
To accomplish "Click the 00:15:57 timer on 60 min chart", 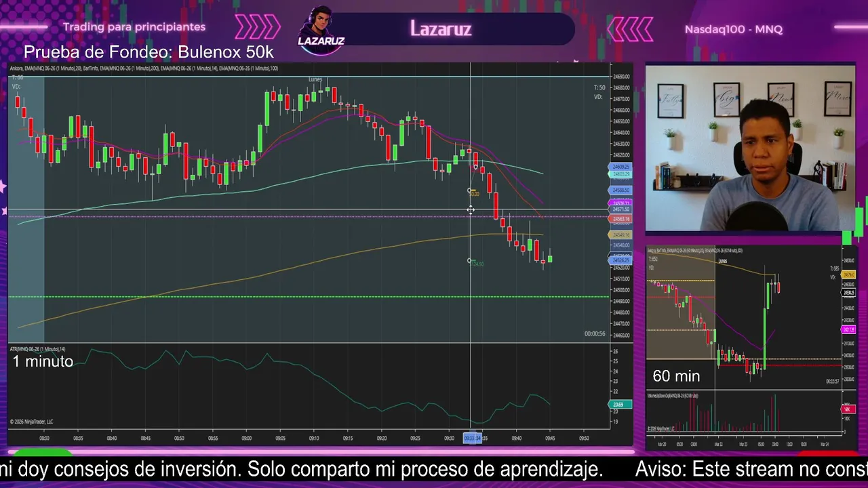I will point(833,382).
